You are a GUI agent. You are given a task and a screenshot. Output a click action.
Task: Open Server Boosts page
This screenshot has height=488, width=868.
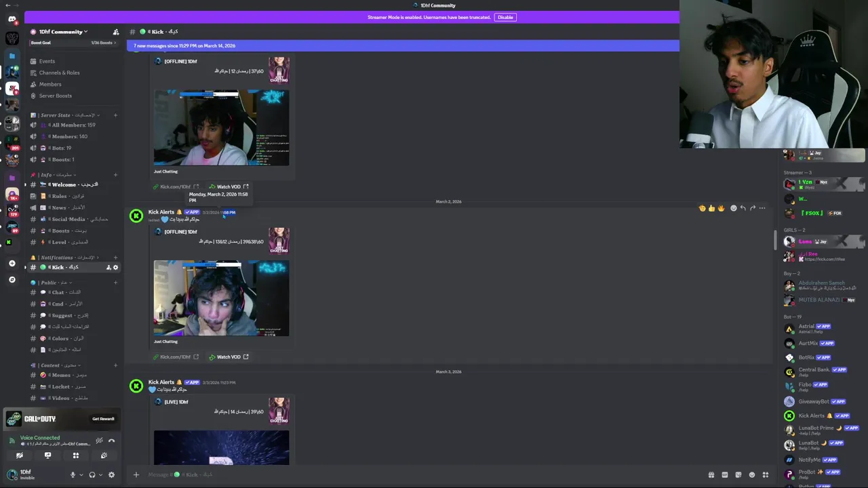point(73,96)
